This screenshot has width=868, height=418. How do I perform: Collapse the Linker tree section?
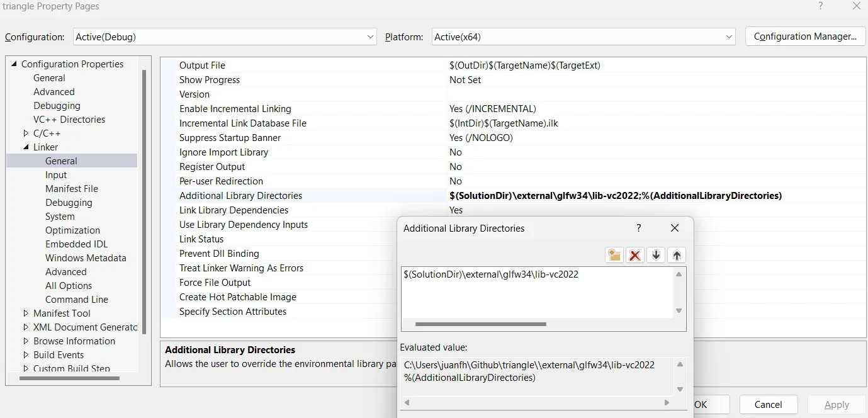click(x=26, y=147)
